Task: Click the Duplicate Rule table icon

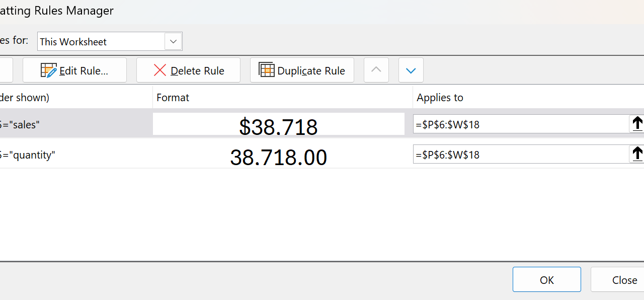Action: [x=267, y=70]
